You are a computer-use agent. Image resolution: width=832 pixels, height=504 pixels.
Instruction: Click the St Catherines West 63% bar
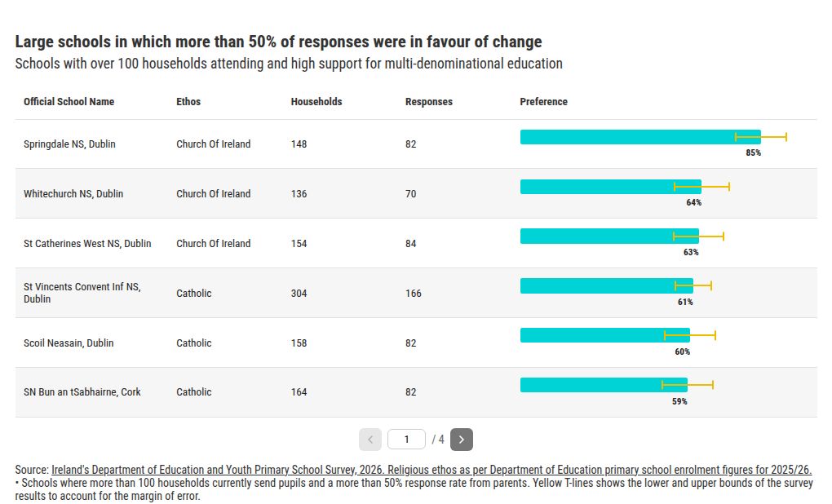[x=609, y=236]
